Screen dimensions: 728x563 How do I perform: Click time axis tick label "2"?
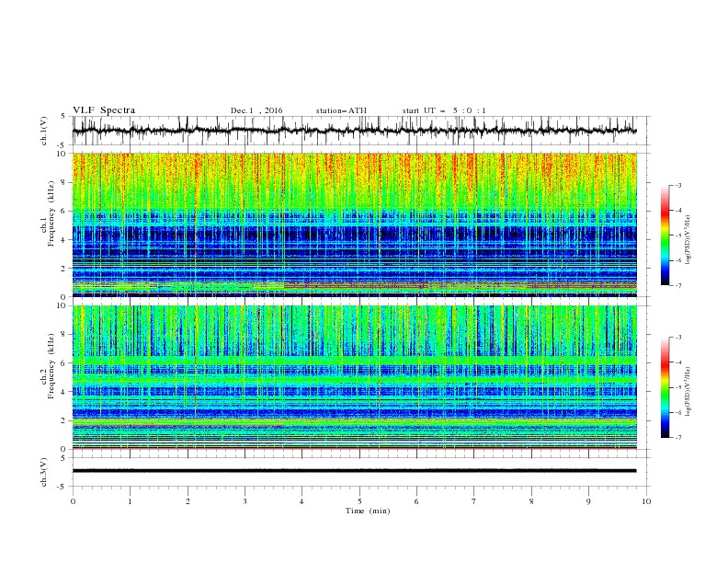[x=188, y=501]
